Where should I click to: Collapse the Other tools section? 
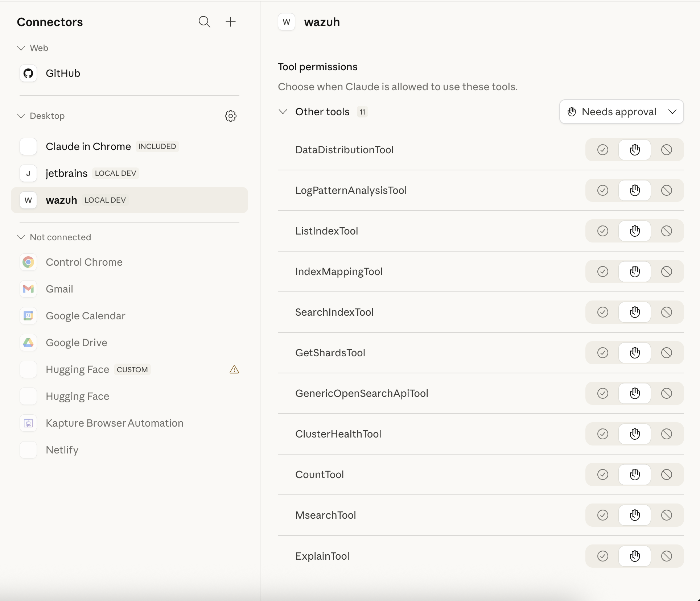283,112
